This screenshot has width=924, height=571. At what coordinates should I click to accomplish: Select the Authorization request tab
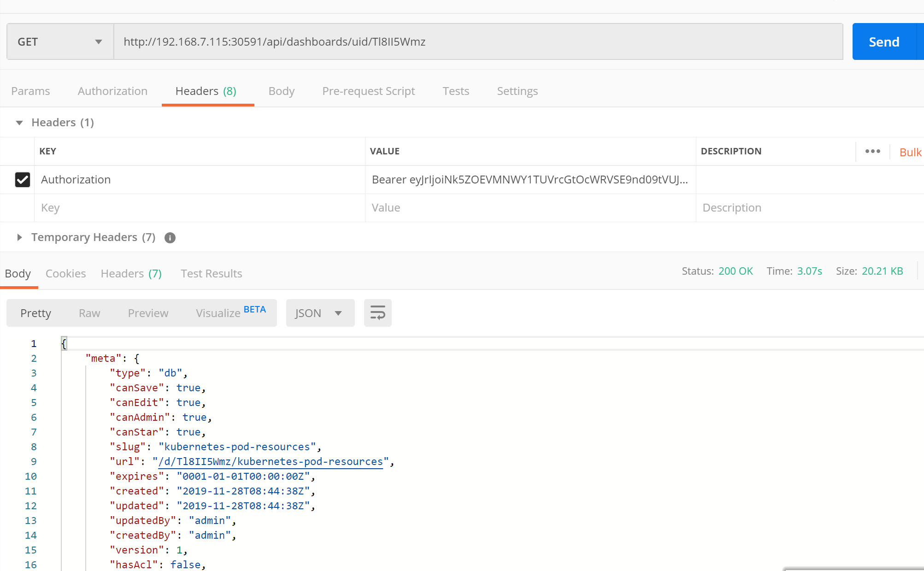(x=112, y=91)
